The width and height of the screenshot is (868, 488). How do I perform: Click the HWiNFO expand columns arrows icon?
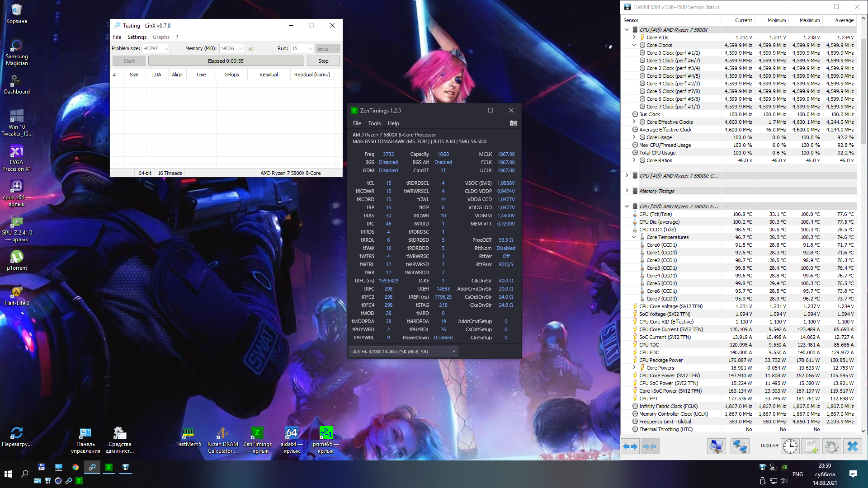pos(630,446)
